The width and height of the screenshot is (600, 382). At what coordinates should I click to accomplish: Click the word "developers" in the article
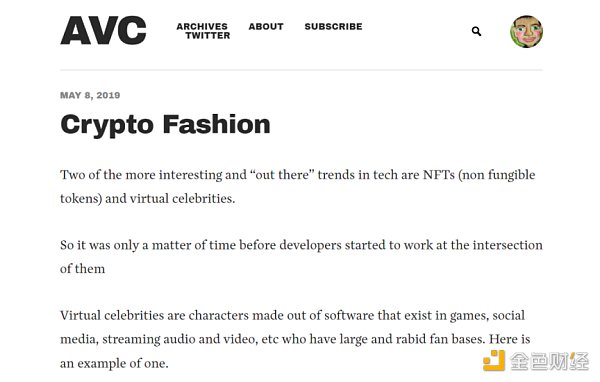tap(310, 245)
